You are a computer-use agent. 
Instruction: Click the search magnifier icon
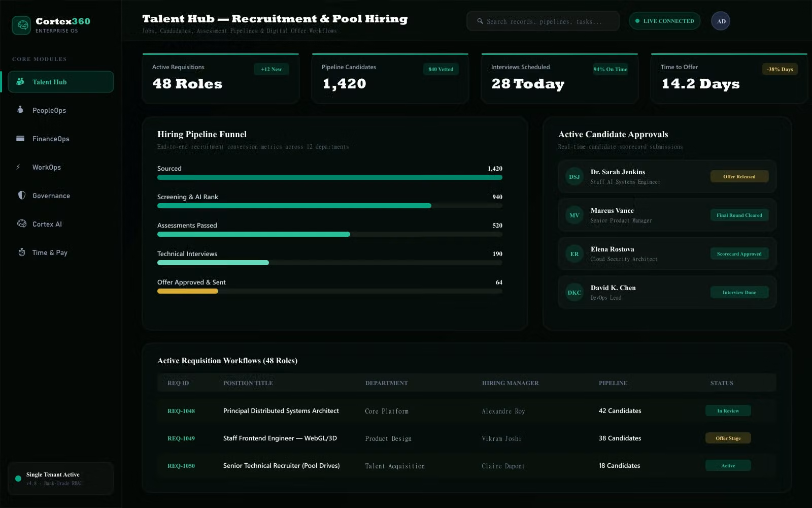pyautogui.click(x=480, y=21)
